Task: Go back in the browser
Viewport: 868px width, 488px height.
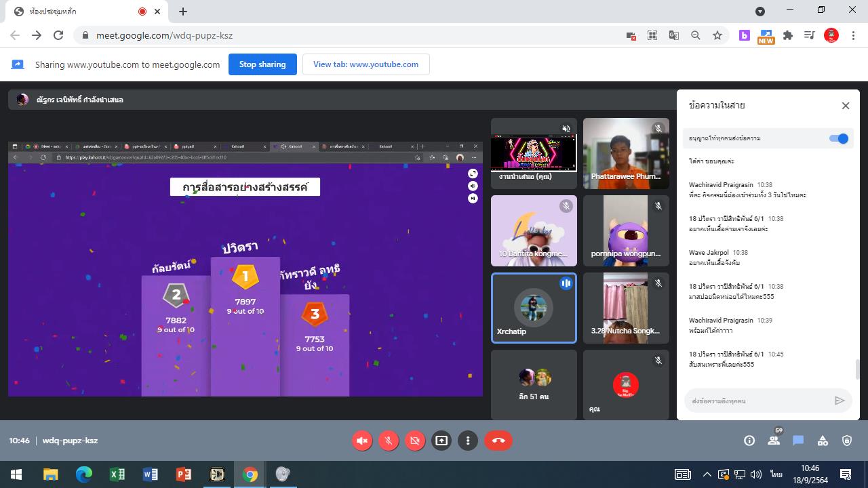Action: point(15,35)
